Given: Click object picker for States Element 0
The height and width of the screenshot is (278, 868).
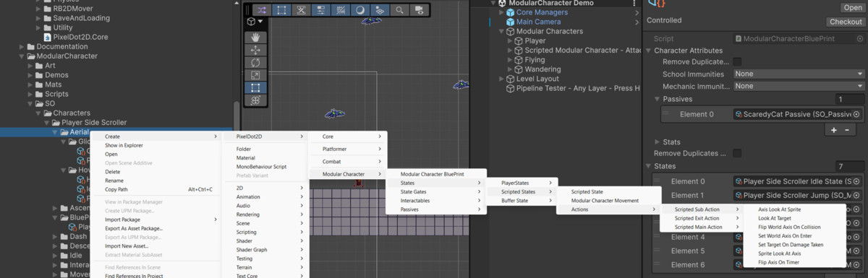Looking at the screenshot, I should (x=857, y=181).
